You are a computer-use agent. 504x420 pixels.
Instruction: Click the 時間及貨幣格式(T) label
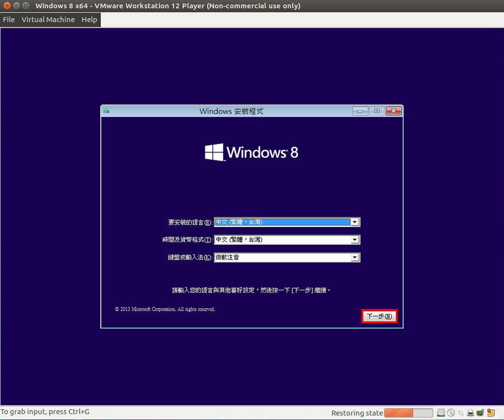[x=187, y=240]
